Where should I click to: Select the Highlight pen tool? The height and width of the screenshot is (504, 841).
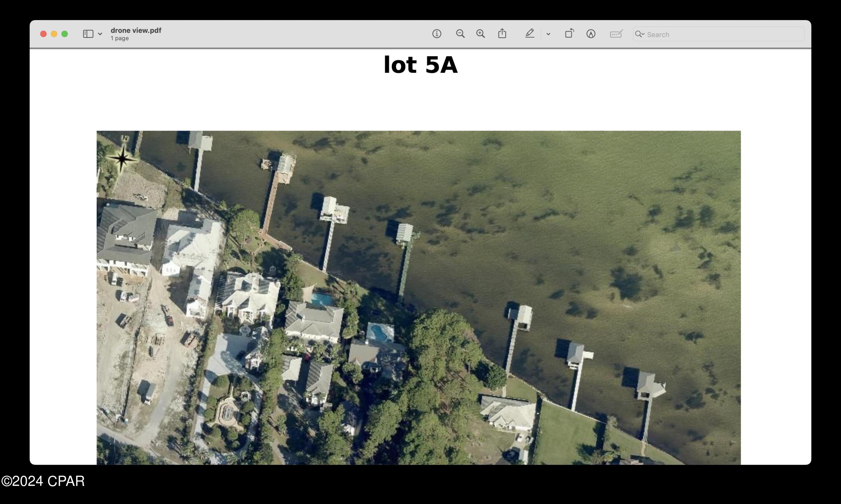(530, 33)
